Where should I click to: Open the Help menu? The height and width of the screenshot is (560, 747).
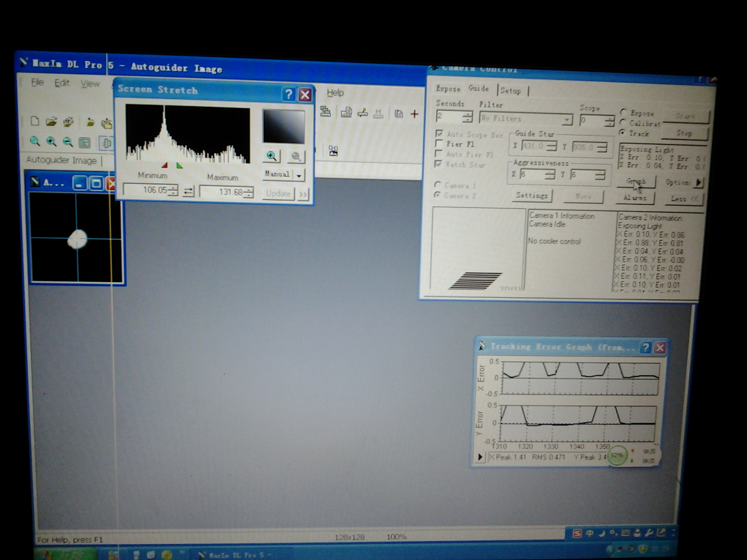[335, 93]
